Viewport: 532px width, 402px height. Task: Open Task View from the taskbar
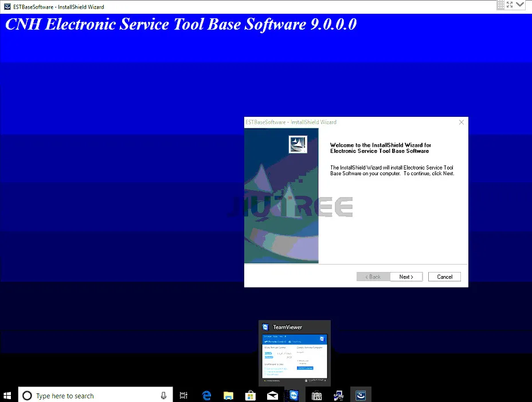(183, 395)
